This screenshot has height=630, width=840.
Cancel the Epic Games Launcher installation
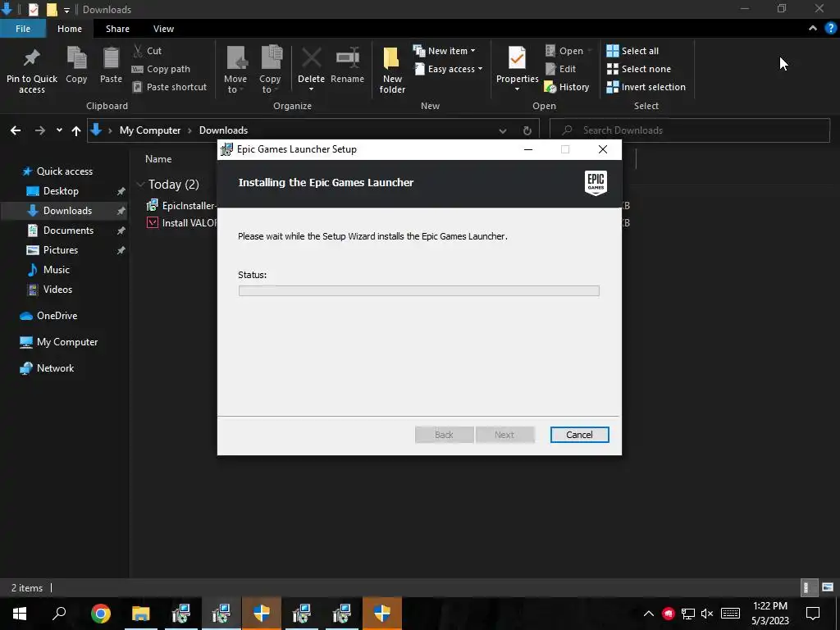579,435
